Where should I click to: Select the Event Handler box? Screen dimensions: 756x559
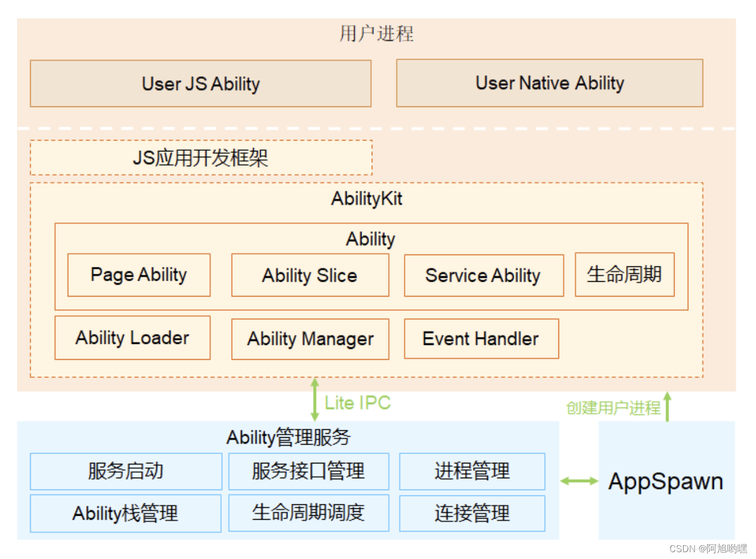(x=482, y=339)
